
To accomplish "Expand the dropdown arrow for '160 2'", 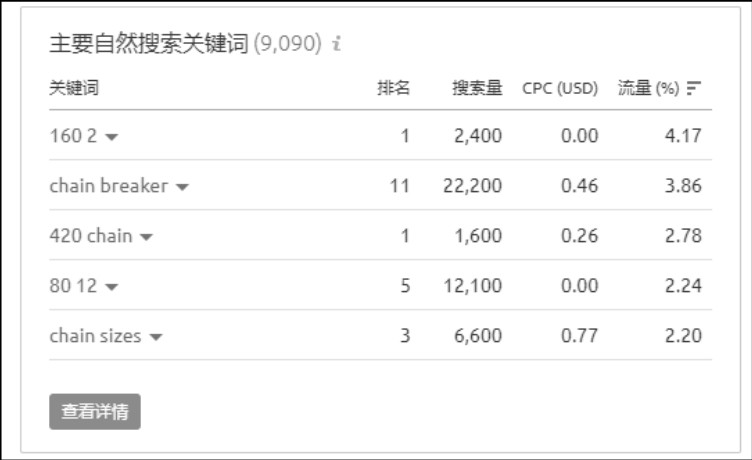I will click(x=112, y=137).
